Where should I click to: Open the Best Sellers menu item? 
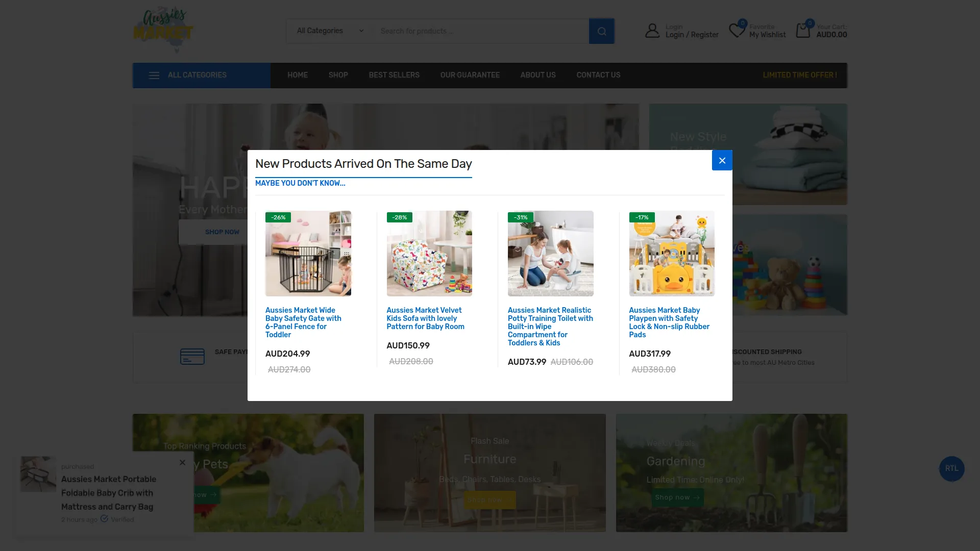click(x=394, y=75)
